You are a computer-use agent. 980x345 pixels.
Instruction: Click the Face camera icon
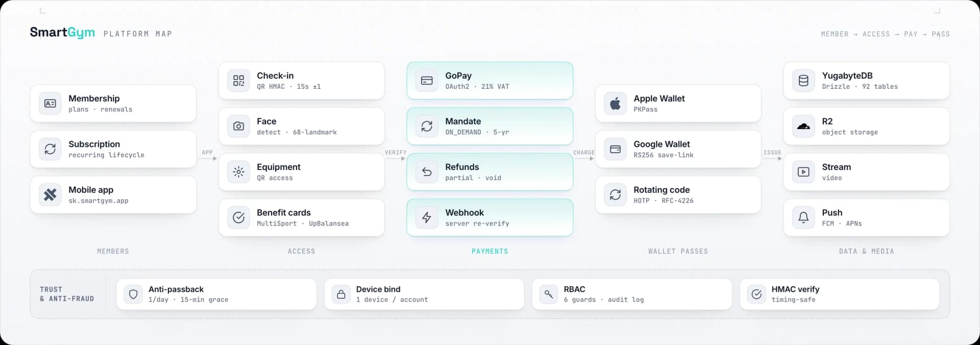pos(238,126)
